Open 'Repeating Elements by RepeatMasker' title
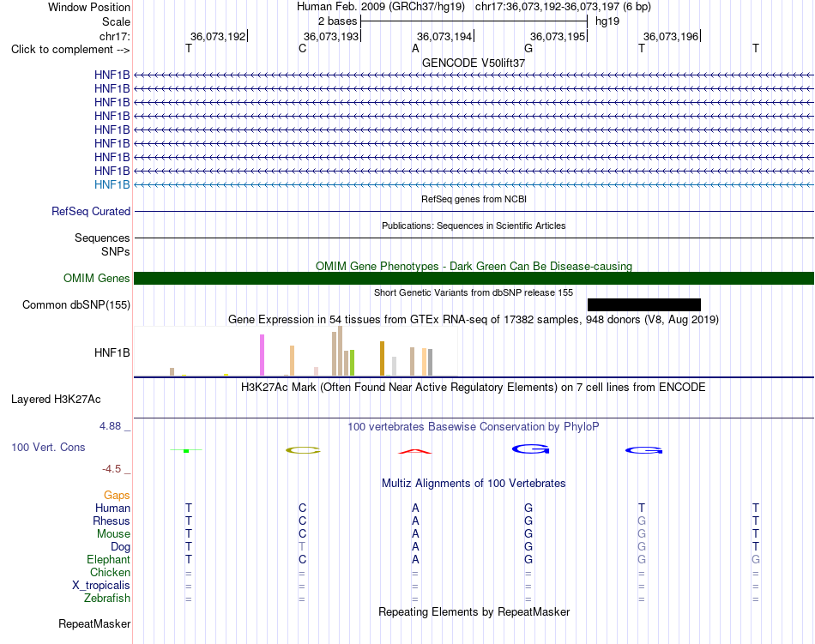 [474, 611]
